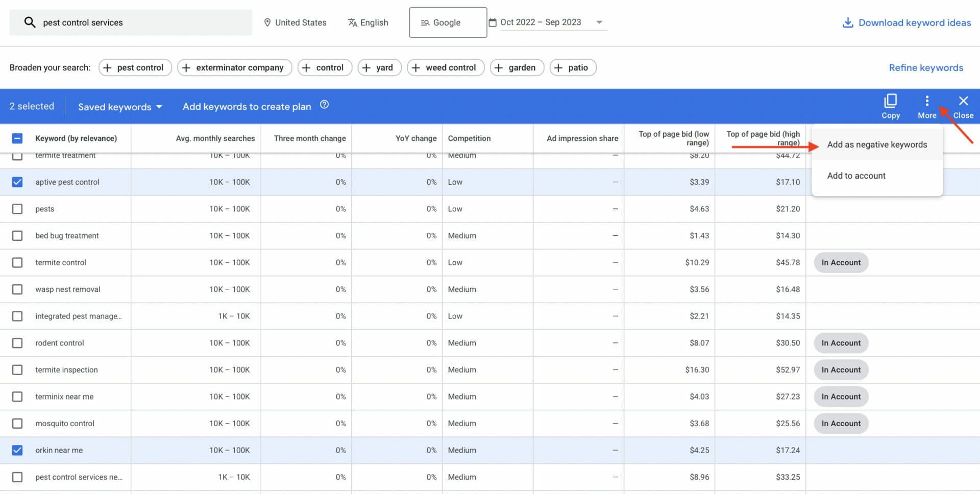Select Add as negative keywords
Viewport: 980px width, 494px height.
tap(877, 144)
